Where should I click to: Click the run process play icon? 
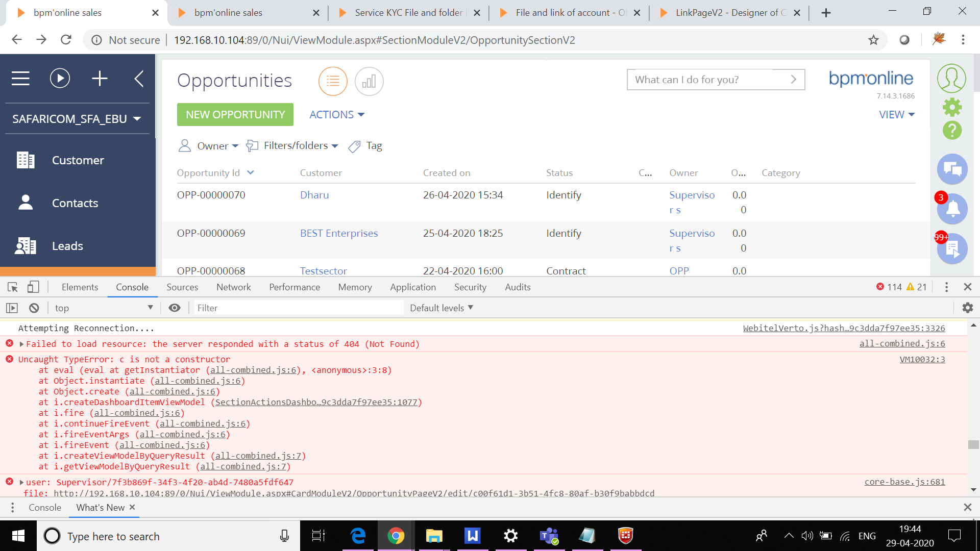click(60, 79)
